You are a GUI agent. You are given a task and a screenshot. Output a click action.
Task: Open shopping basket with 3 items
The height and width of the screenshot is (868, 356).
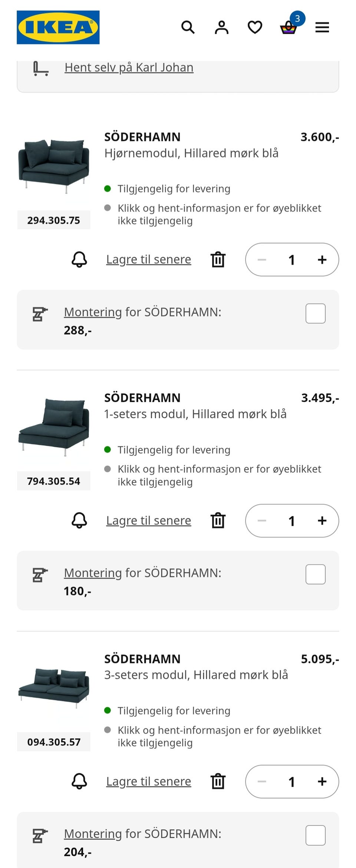[289, 27]
